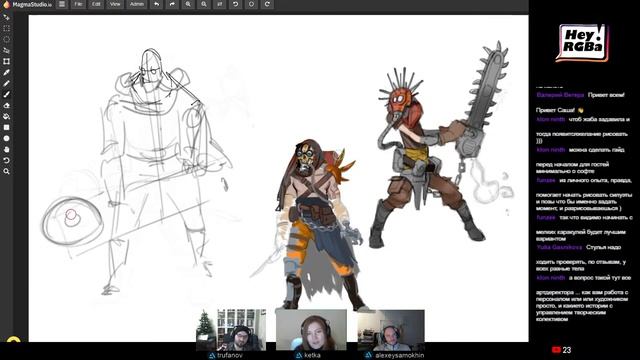The width and height of the screenshot is (640, 360).
Task: Rotate canvas clockwise from top bar
Action: 267,4
